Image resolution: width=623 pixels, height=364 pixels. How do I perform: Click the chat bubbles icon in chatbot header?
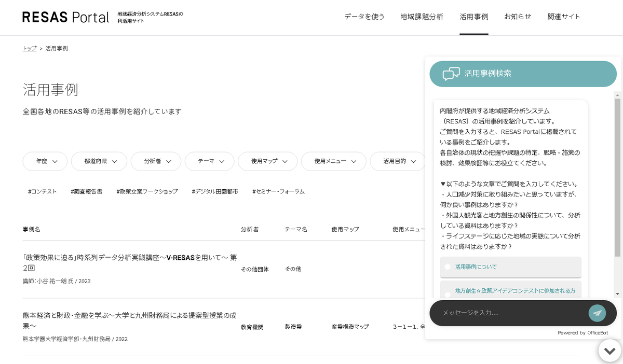pyautogui.click(x=451, y=74)
